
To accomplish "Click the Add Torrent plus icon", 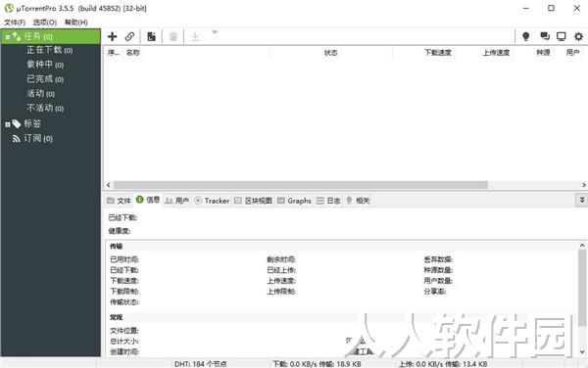I will coord(112,36).
